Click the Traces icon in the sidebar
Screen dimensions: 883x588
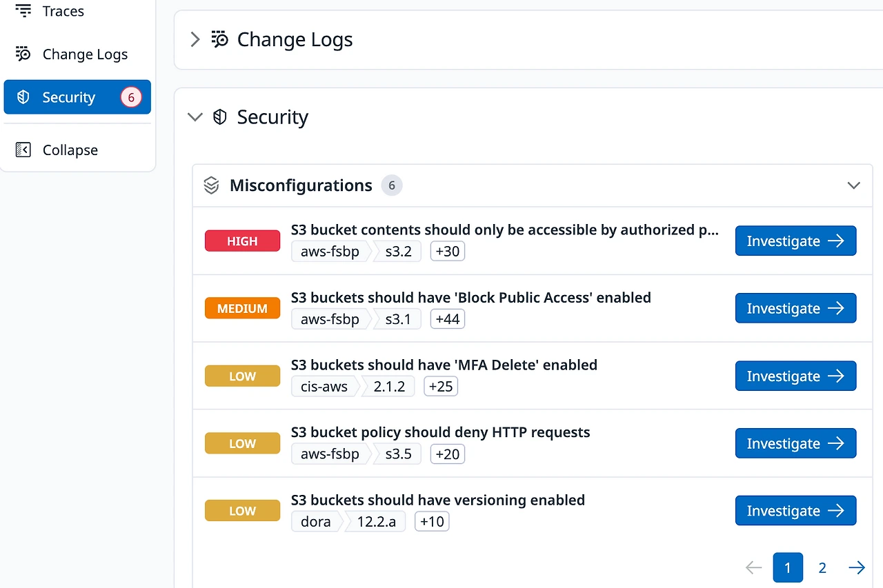pyautogui.click(x=23, y=10)
